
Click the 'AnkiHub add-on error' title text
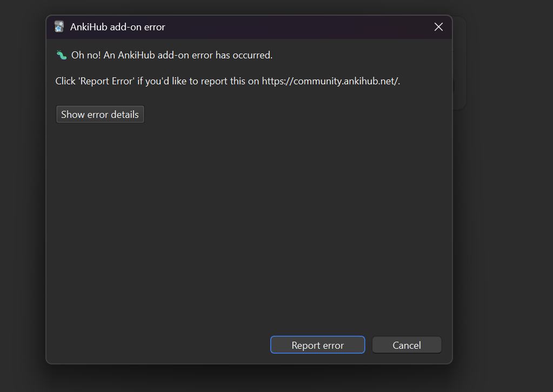pos(117,27)
